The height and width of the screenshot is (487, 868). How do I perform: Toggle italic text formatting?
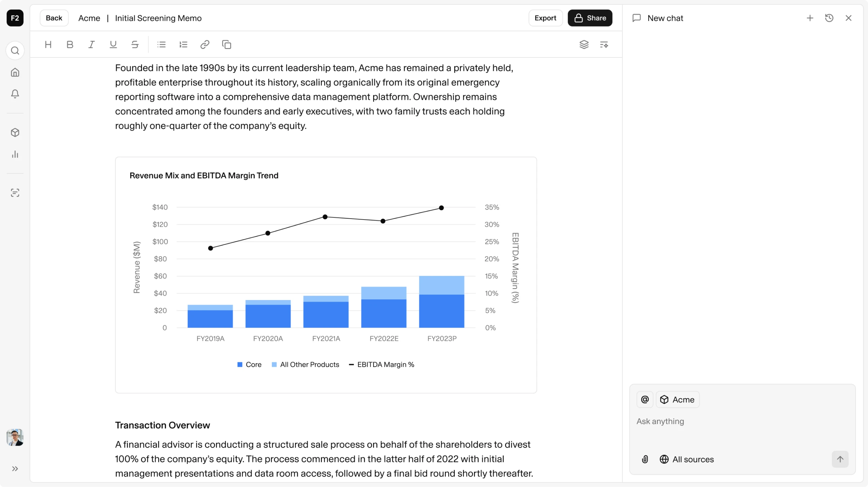coord(91,44)
